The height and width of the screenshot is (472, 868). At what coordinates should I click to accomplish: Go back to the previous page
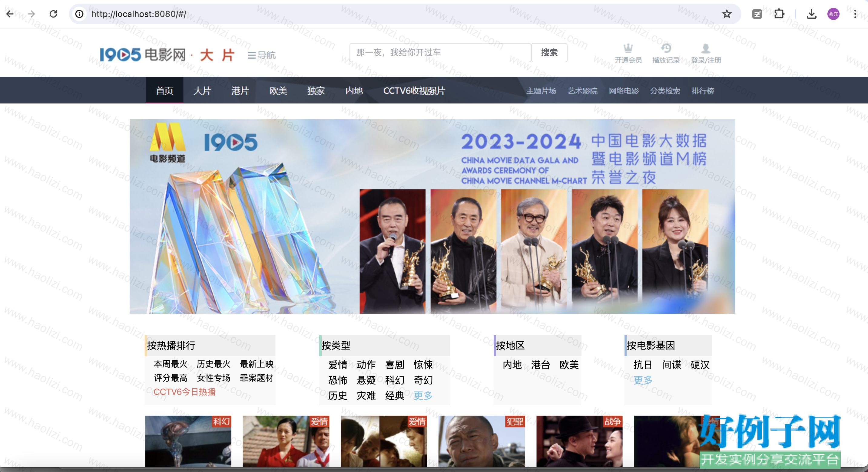tap(10, 14)
